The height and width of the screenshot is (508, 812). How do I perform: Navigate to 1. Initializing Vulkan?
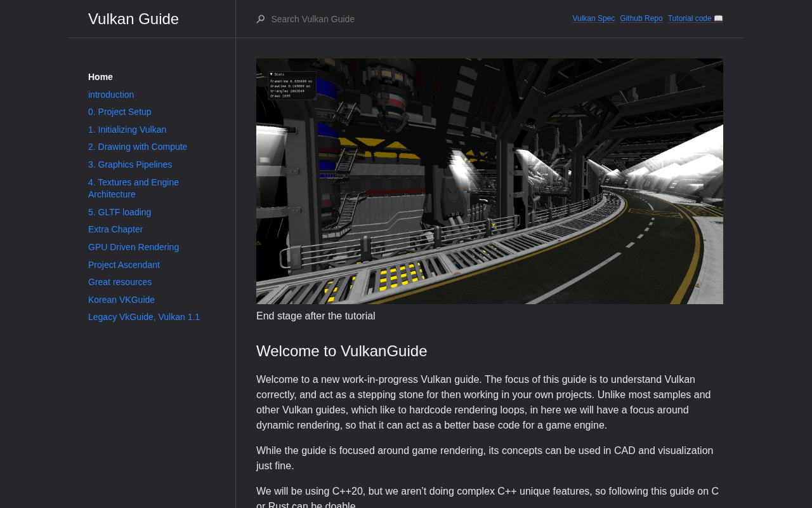[x=127, y=130]
